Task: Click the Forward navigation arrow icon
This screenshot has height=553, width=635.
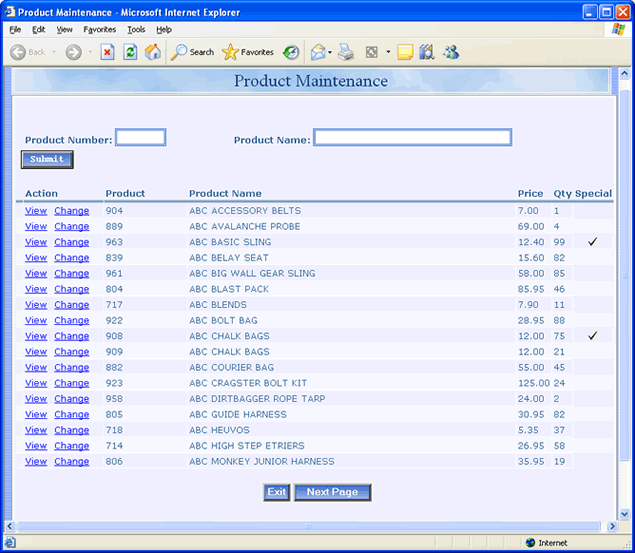Action: [74, 52]
